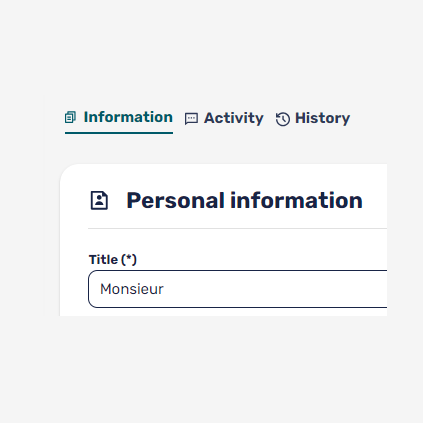The height and width of the screenshot is (423, 423).
Task: Switch to the Information tab
Action: (x=119, y=117)
